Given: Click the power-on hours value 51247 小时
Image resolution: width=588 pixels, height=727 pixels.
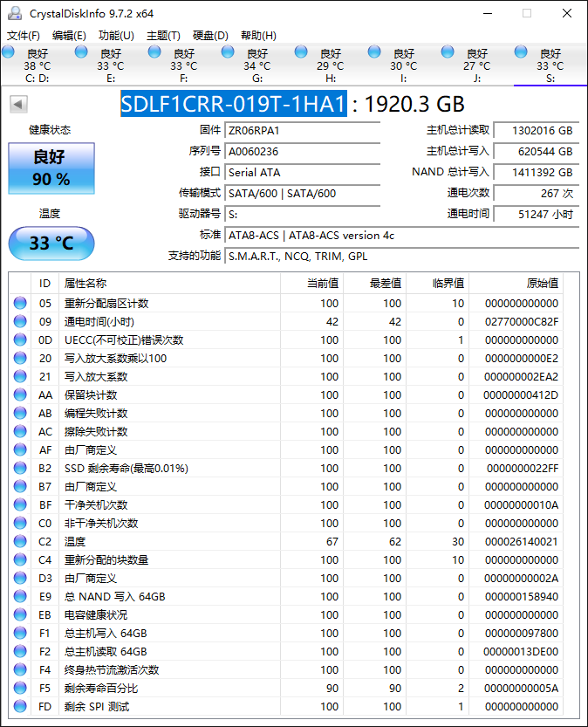Looking at the screenshot, I should coord(537,214).
